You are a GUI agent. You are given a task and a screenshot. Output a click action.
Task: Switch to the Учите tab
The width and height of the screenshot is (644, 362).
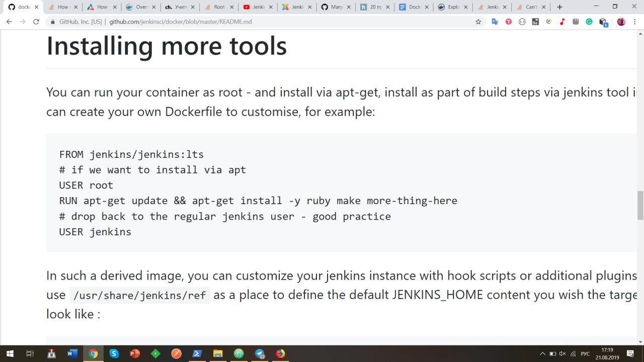tap(179, 7)
